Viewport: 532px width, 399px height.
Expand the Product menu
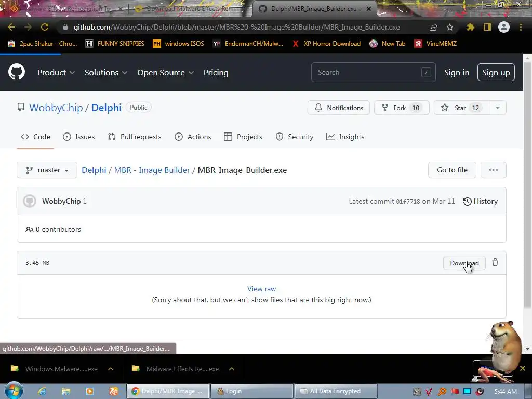pos(56,73)
